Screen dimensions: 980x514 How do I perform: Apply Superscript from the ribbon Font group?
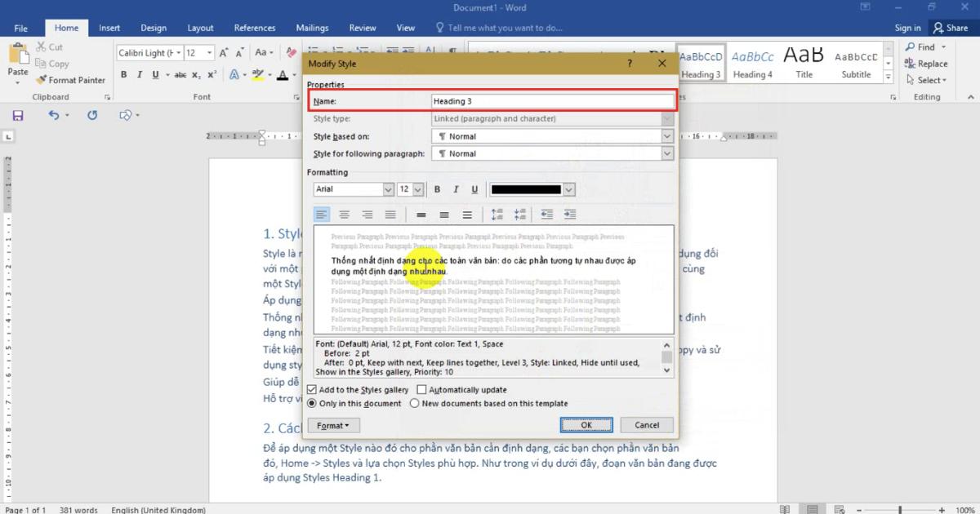point(212,74)
